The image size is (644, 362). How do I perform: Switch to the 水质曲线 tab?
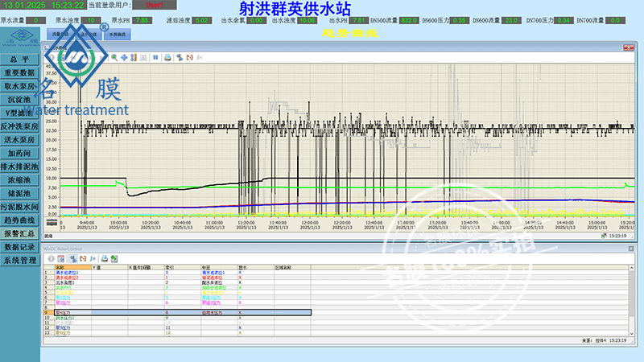(x=117, y=35)
